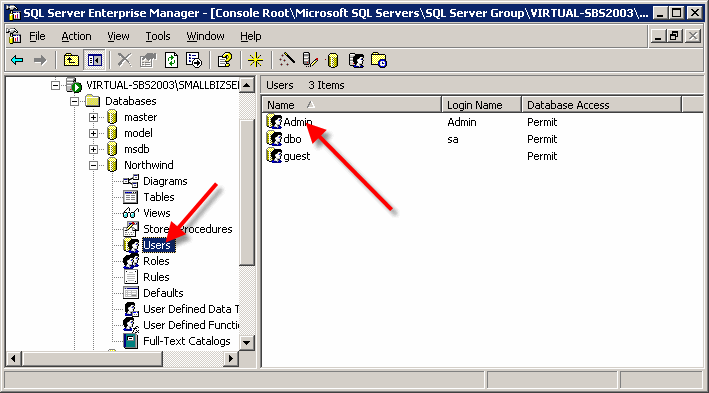
Task: Click the Tables node icon
Action: tap(131, 197)
